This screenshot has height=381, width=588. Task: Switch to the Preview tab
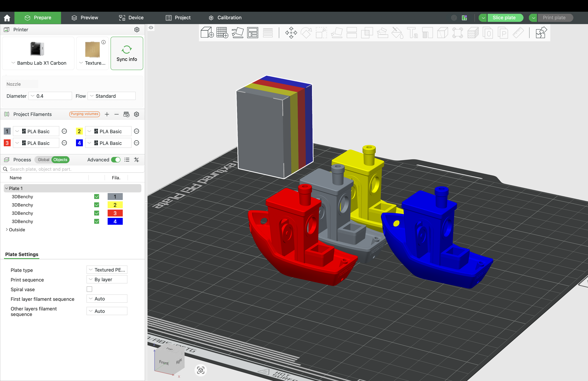(x=85, y=18)
